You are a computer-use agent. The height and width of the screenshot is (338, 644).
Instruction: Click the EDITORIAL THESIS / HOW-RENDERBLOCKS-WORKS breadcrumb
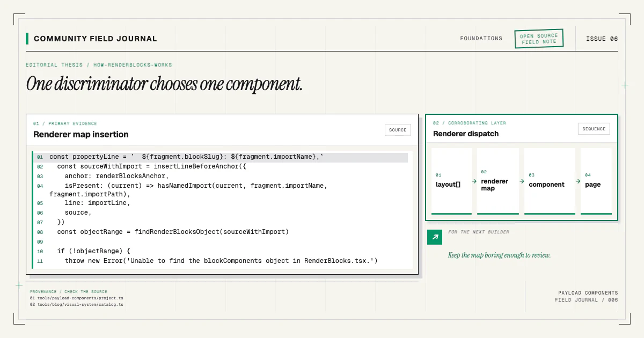click(x=99, y=65)
